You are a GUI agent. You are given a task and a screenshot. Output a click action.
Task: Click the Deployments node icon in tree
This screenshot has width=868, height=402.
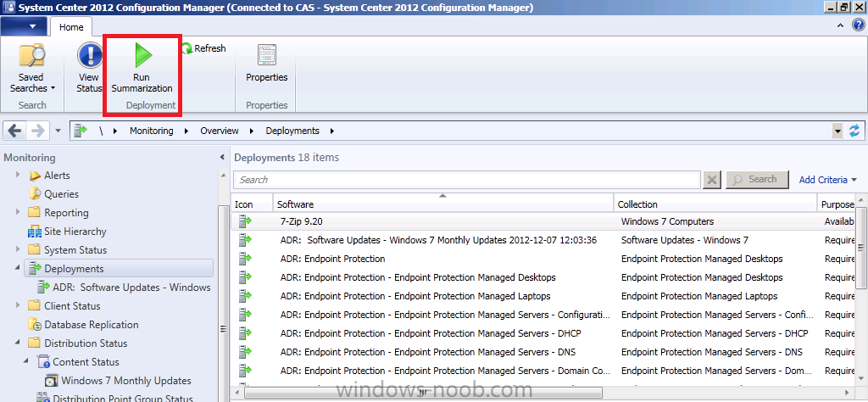click(x=35, y=269)
